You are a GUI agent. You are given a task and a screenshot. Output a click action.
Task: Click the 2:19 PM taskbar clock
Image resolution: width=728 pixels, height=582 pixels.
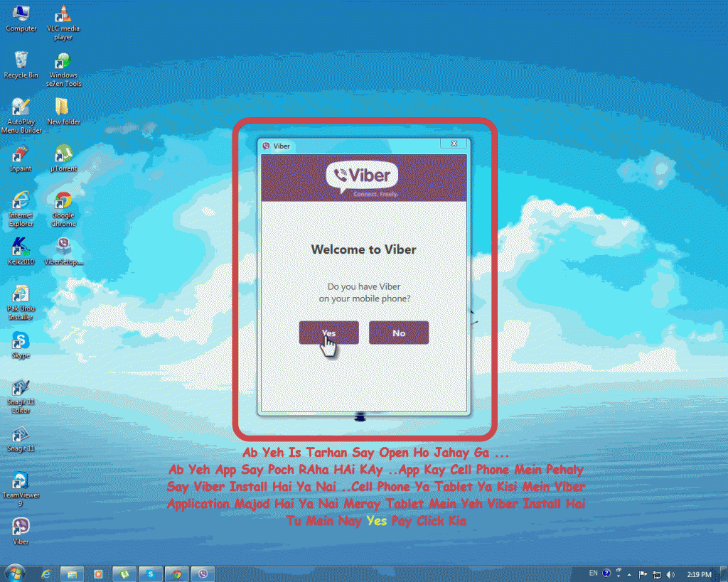point(699,575)
